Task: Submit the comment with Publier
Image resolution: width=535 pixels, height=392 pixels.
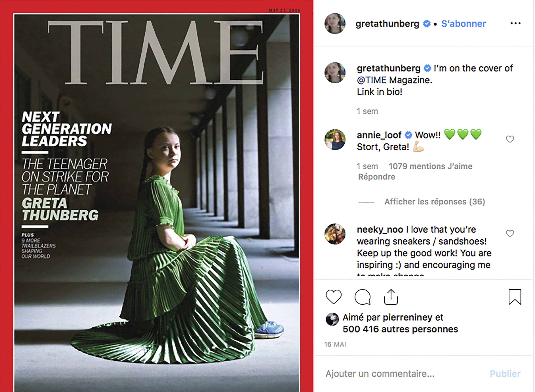Action: coord(505,374)
